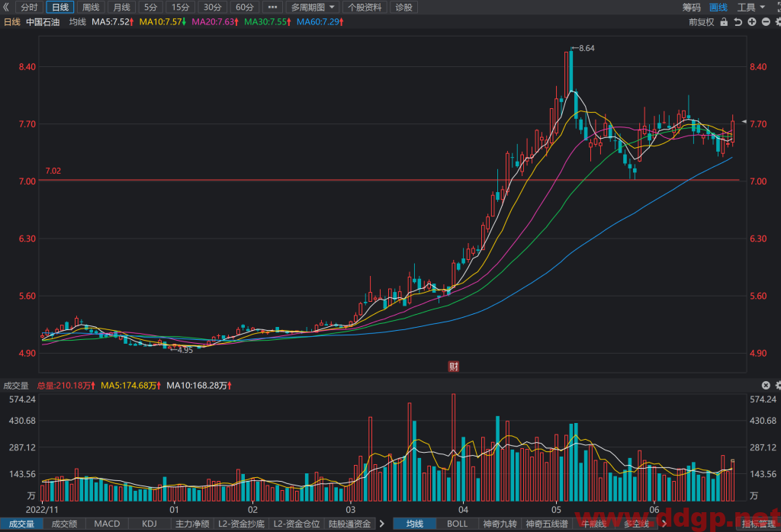Click the 财 financial marker icon
The image size is (781, 532).
(x=453, y=367)
